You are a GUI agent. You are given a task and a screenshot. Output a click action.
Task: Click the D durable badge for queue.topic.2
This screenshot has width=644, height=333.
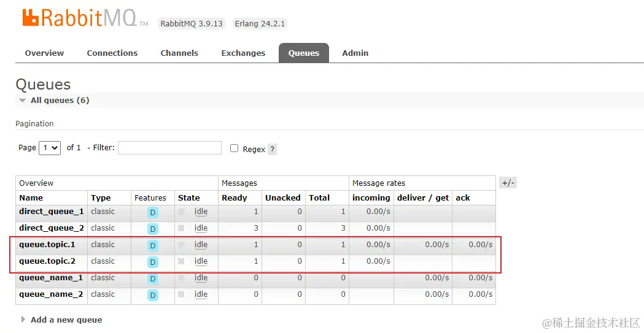point(153,262)
